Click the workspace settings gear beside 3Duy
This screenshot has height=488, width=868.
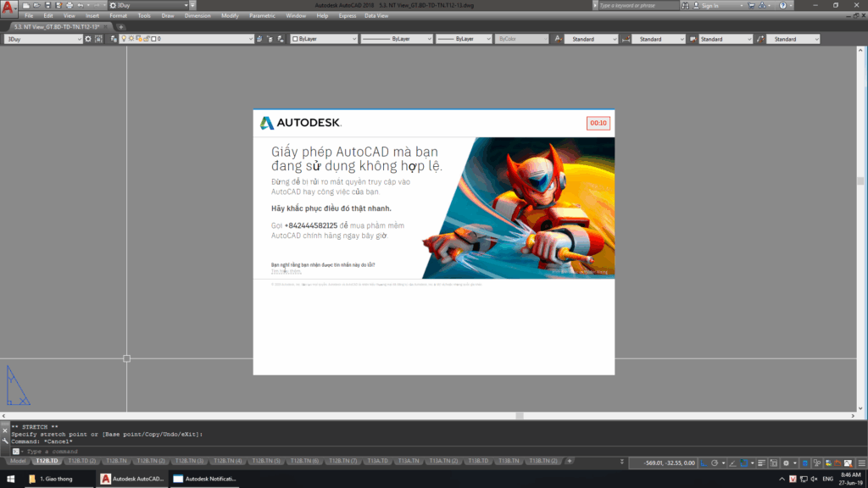(x=87, y=39)
